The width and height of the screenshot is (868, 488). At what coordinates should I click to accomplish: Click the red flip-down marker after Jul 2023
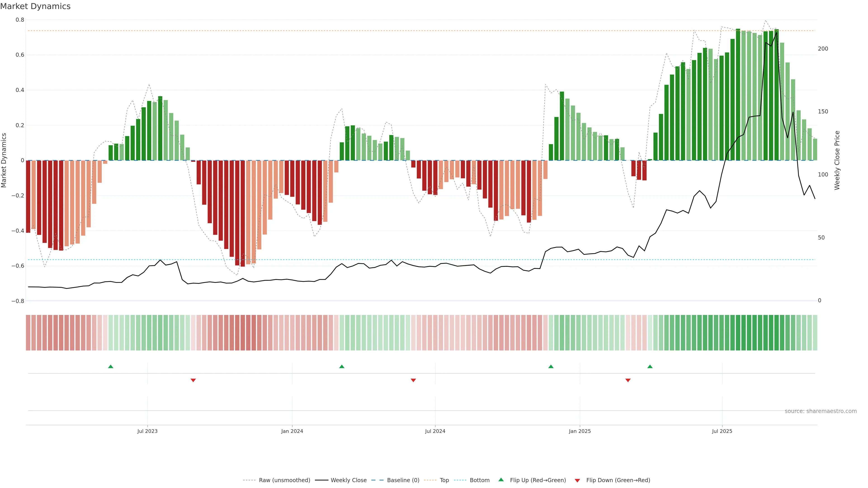[193, 380]
